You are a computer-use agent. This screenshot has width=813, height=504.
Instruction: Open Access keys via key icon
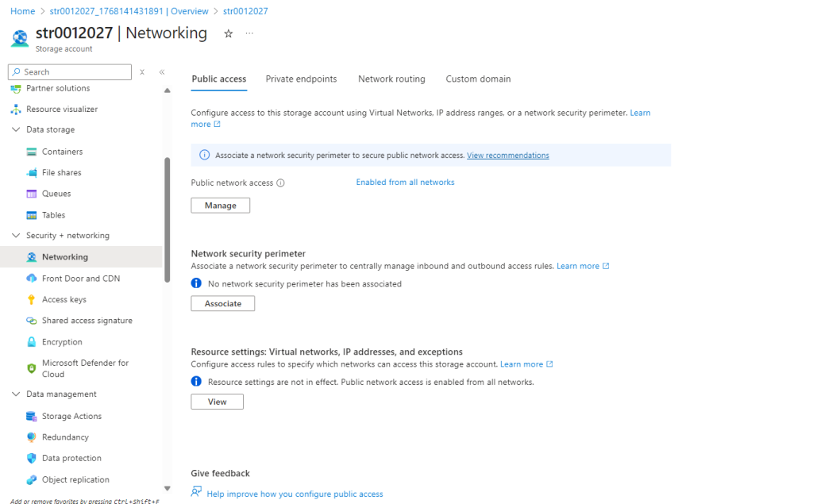pyautogui.click(x=32, y=300)
